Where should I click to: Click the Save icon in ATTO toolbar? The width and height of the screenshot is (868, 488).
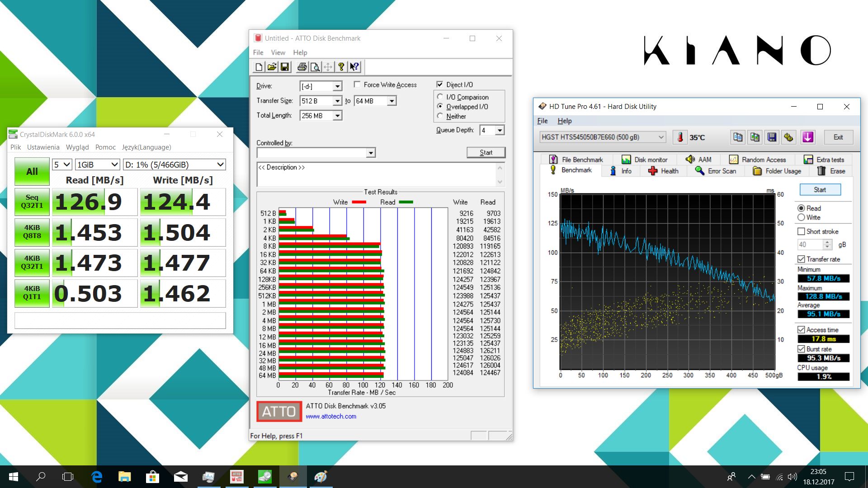coord(285,67)
